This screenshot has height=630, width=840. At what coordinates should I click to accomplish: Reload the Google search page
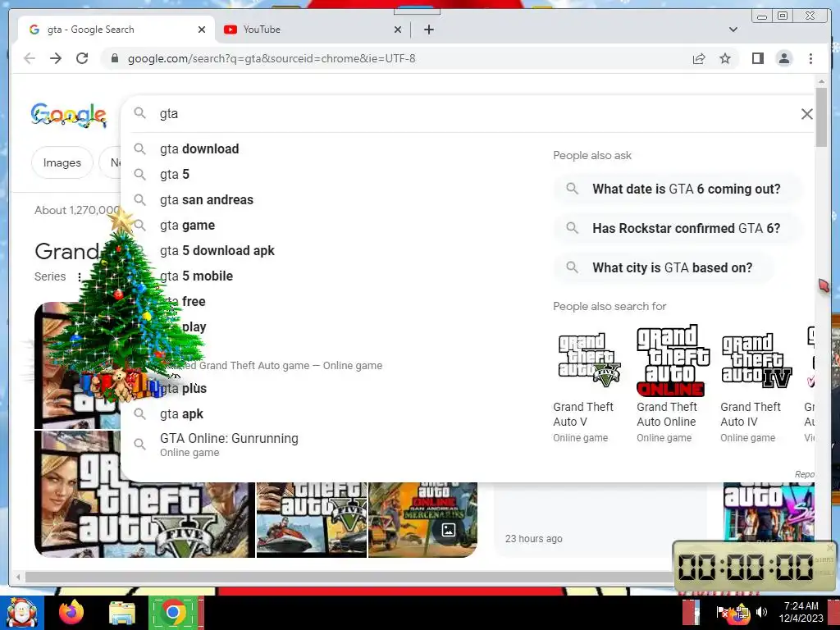click(x=82, y=58)
